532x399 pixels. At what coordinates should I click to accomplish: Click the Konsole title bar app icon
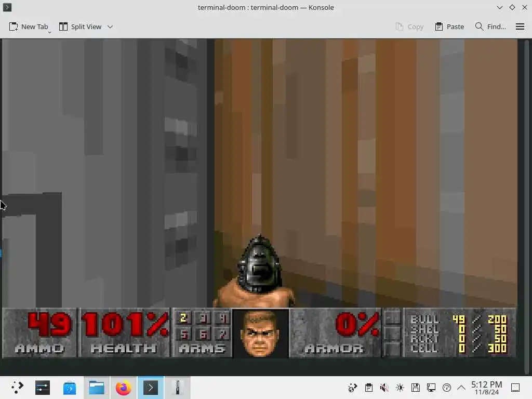point(7,7)
